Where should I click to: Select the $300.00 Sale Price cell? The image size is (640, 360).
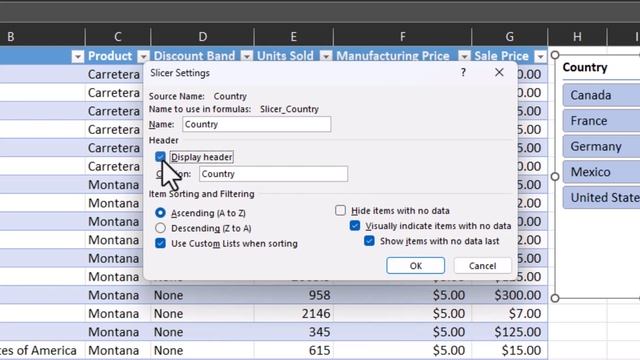[x=509, y=295]
